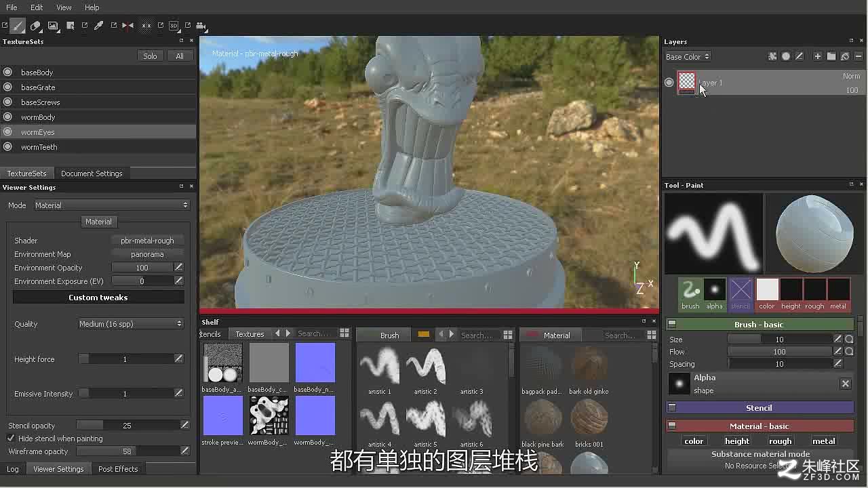Click the Solo button in TextureSets
This screenshot has width=868, height=488.
150,56
